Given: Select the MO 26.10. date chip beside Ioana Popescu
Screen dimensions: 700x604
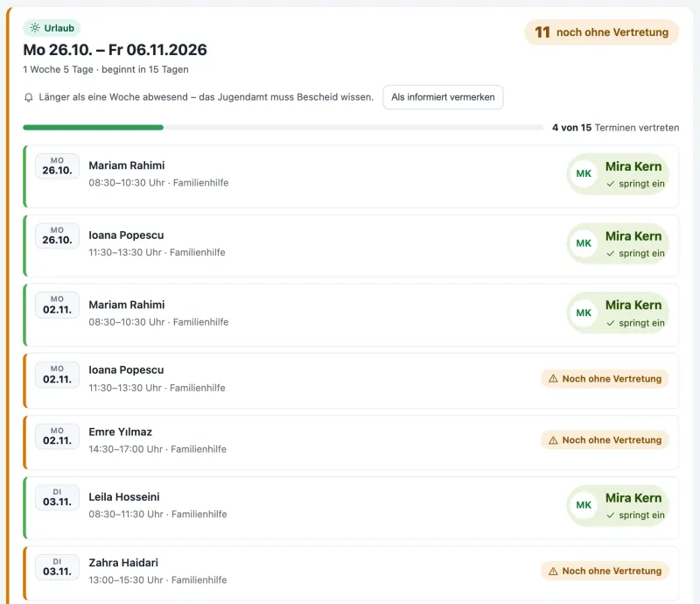Looking at the screenshot, I should 57,235.
